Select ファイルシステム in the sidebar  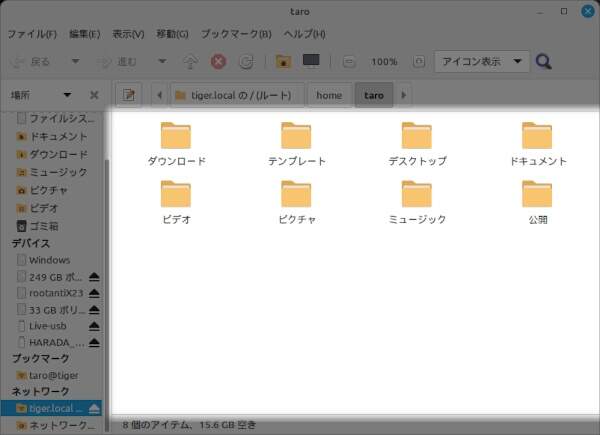[x=55, y=119]
